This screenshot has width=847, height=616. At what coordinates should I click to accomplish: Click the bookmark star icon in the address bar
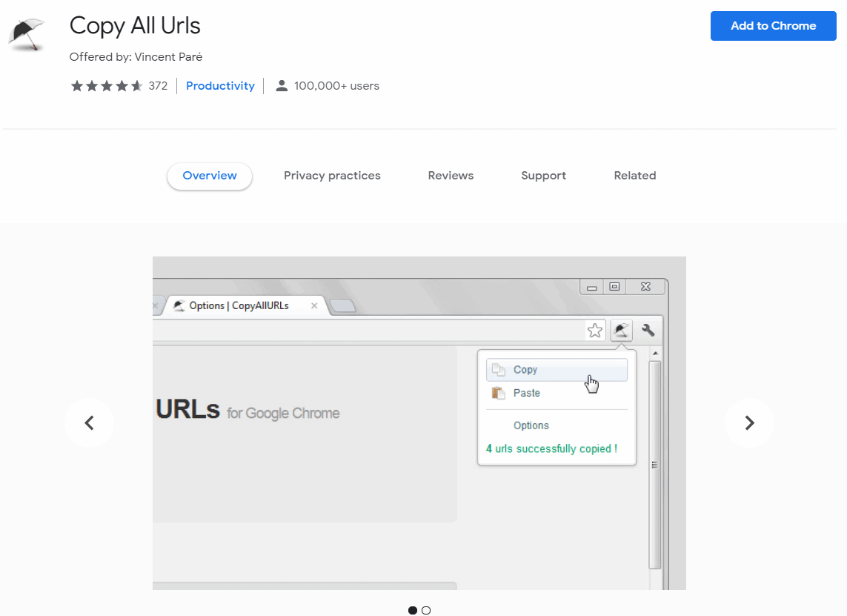click(x=594, y=330)
